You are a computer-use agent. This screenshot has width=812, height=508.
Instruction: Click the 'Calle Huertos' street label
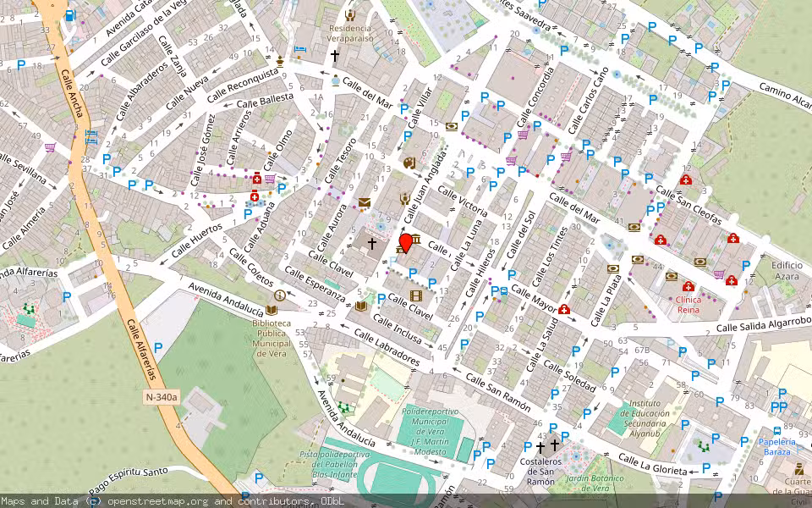(x=197, y=240)
